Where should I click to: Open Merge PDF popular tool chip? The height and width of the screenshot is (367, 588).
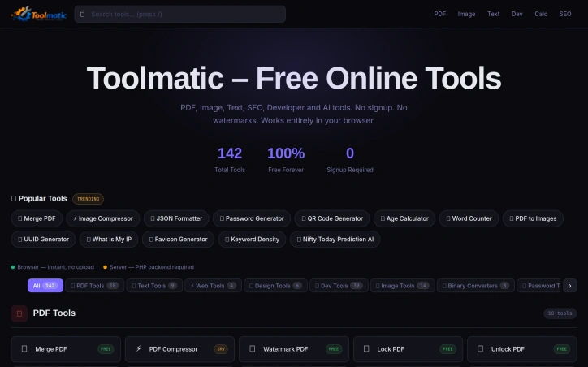[37, 218]
